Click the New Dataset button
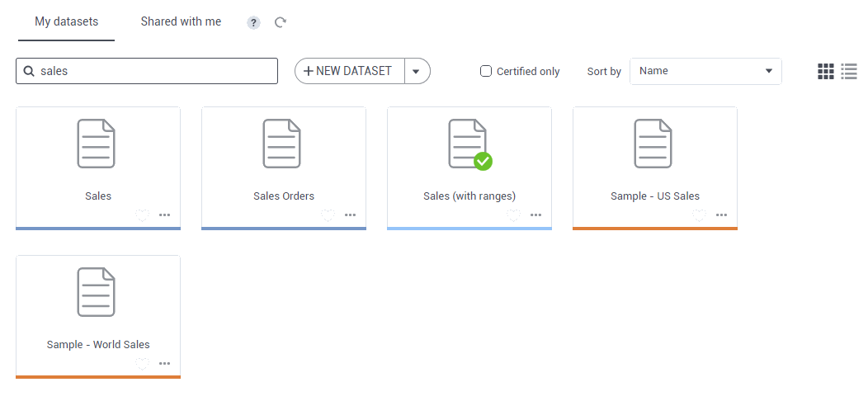 click(x=349, y=71)
